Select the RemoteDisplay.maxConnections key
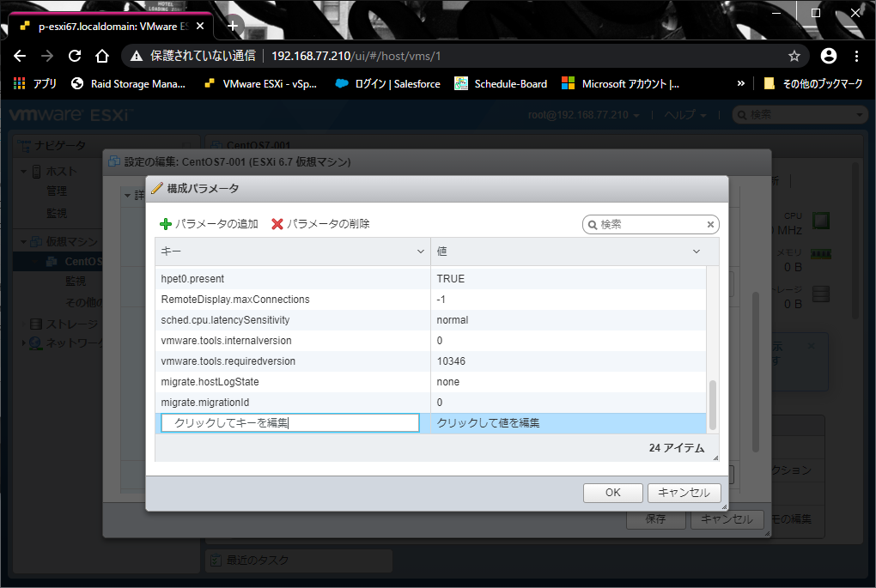 (x=235, y=300)
